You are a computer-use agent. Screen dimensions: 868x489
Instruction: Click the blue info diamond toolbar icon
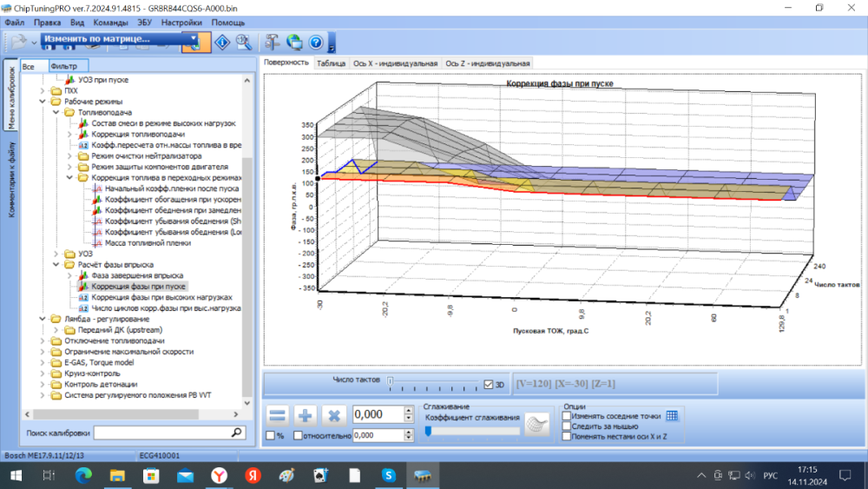click(222, 41)
